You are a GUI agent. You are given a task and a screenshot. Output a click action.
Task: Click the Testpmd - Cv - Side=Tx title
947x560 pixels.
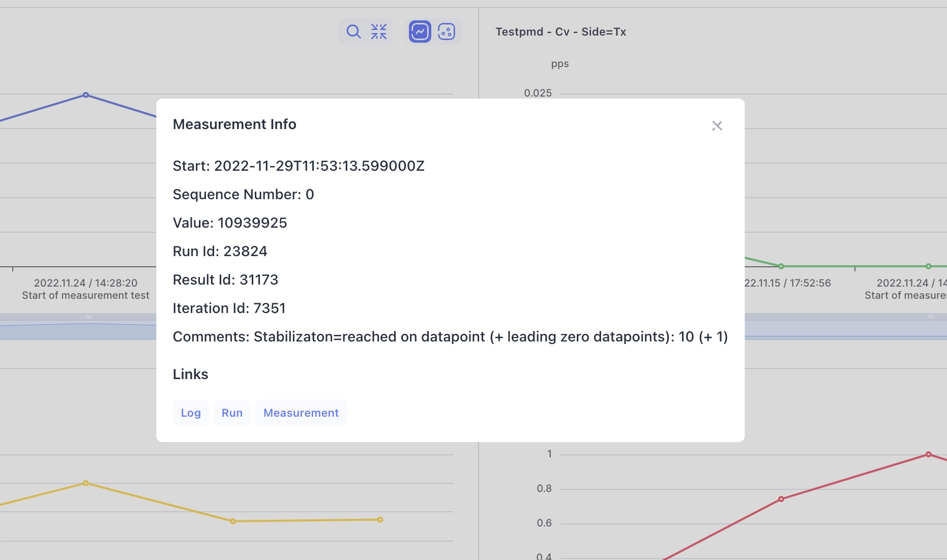click(x=560, y=32)
